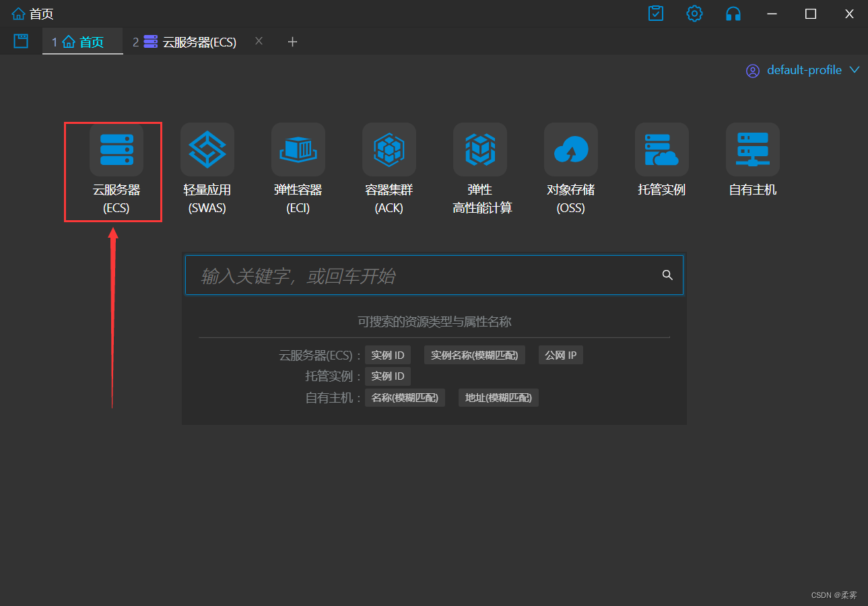The height and width of the screenshot is (606, 868).
Task: Open settings via the gear icon
Action: point(694,13)
